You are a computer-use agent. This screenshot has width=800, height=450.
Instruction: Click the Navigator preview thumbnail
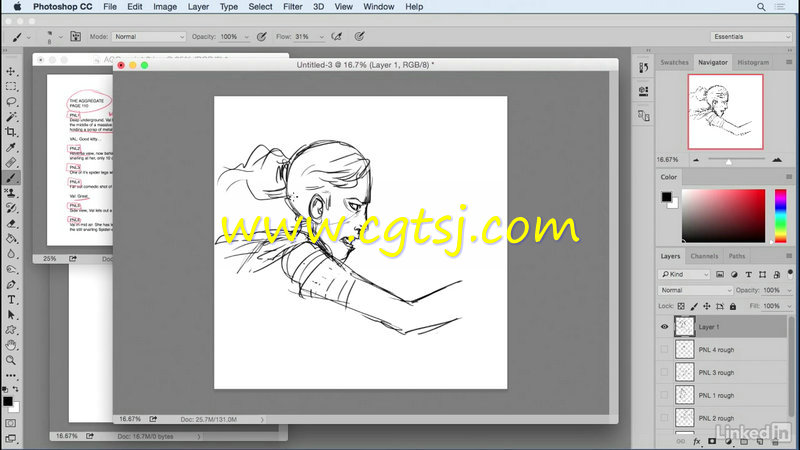tap(725, 112)
